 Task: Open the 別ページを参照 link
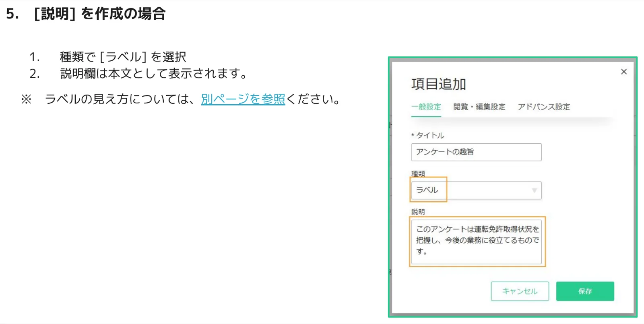click(x=243, y=99)
